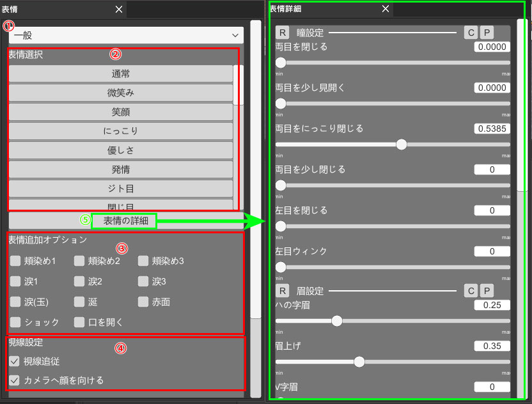This screenshot has height=404, width=532.
Task: Click the R button beside 瞳設定
Action: pyautogui.click(x=283, y=33)
